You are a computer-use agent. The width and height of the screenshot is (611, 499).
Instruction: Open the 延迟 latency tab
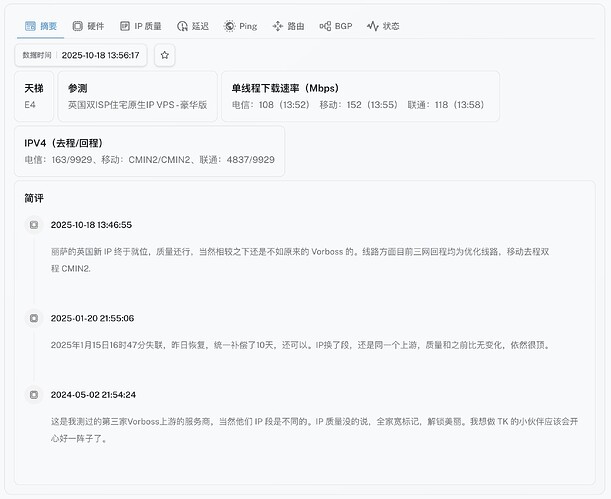click(x=193, y=26)
